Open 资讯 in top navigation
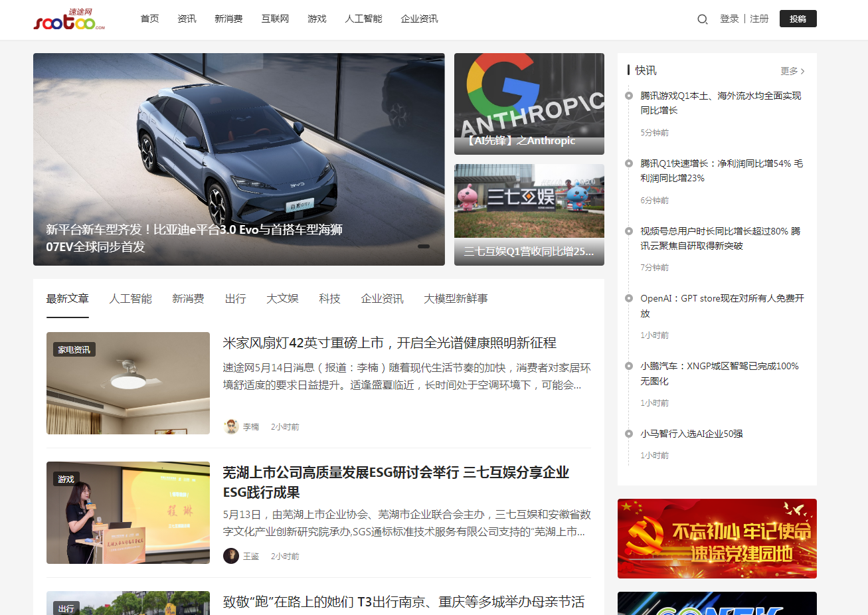868x615 pixels. point(187,19)
